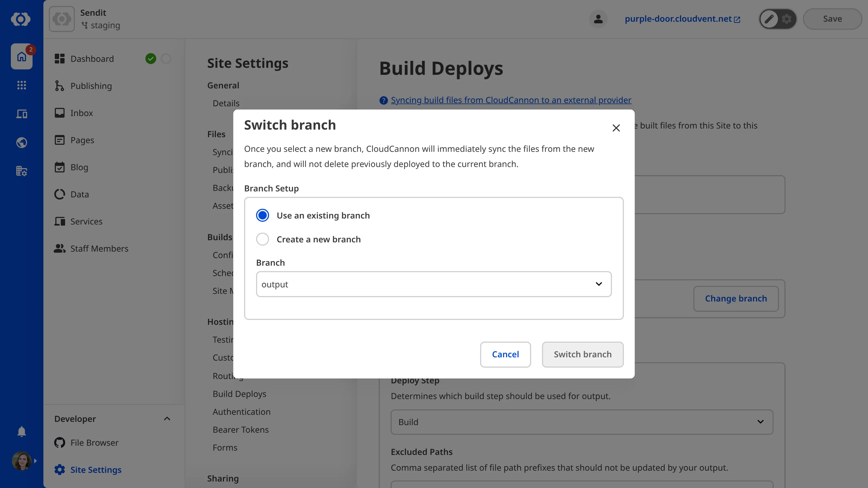Toggle Dashboard to the unchecked state
The image size is (868, 488).
[x=166, y=58]
